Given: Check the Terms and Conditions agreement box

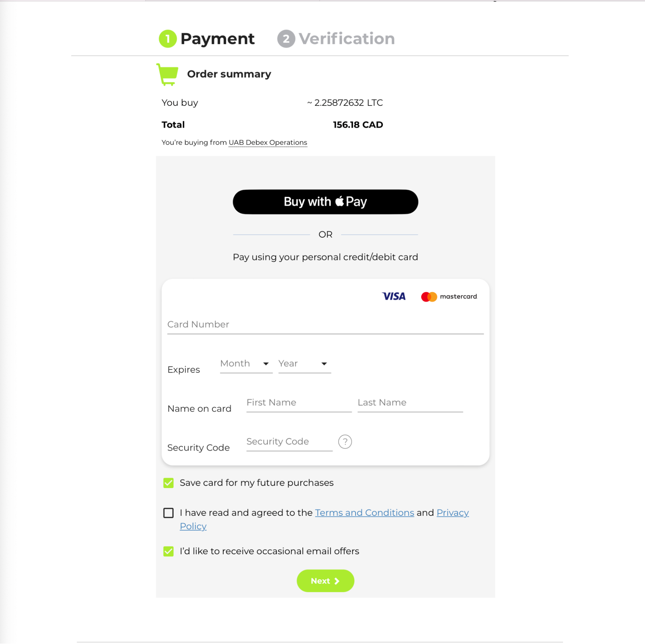Looking at the screenshot, I should [169, 513].
